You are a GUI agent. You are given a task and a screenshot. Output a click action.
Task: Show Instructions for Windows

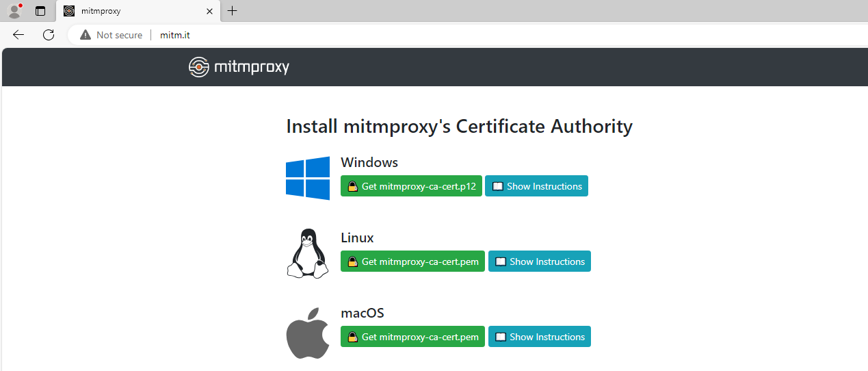point(537,186)
